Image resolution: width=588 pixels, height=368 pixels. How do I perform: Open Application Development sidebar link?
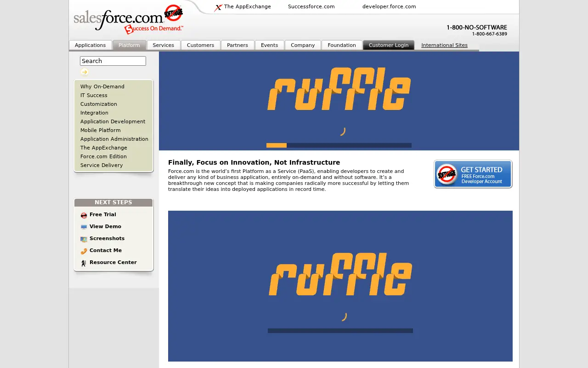click(113, 121)
